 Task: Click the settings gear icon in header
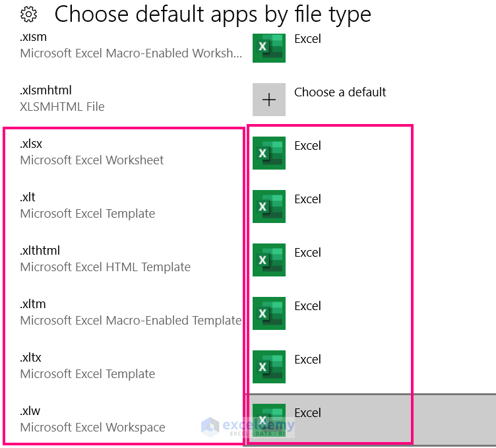(x=28, y=14)
